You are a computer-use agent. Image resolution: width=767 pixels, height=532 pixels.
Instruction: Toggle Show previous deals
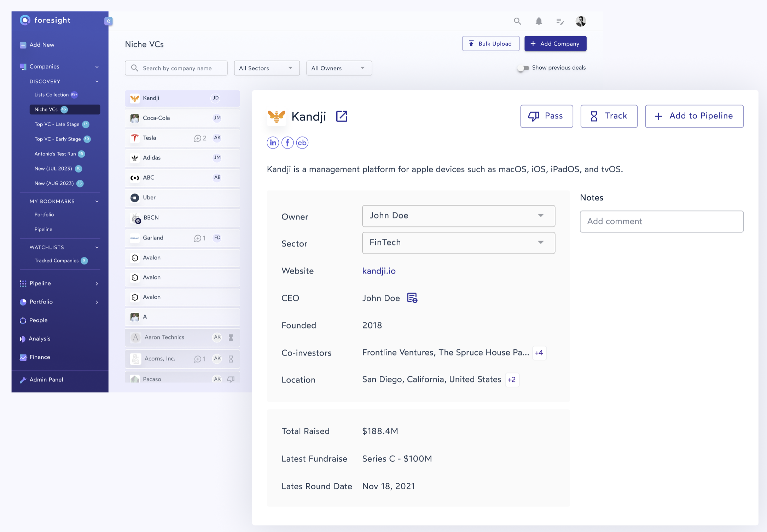(523, 68)
